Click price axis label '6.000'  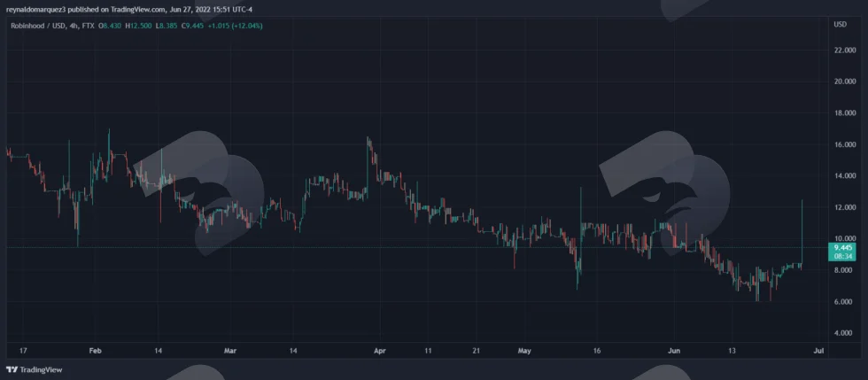(845, 302)
